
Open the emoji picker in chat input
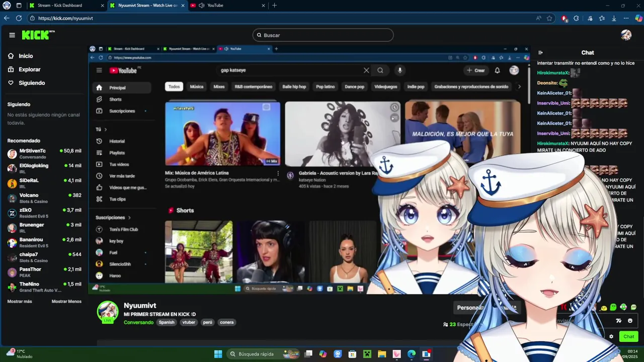(x=630, y=321)
